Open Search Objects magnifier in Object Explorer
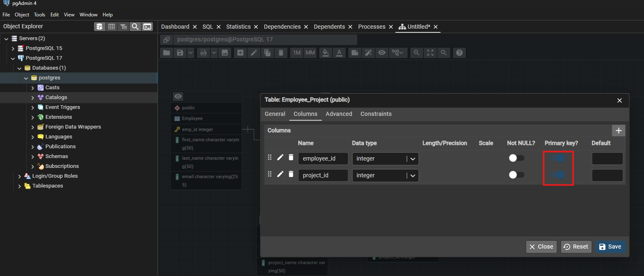 pos(135,27)
